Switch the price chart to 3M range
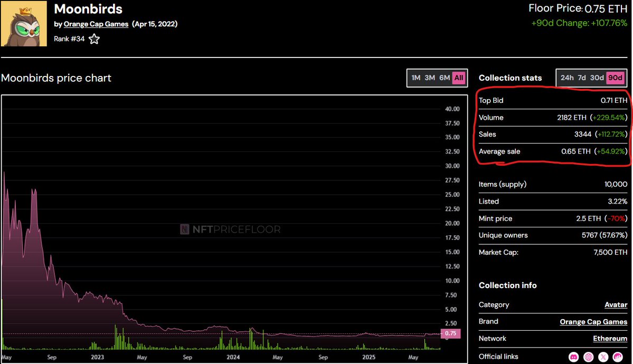 tap(430, 78)
